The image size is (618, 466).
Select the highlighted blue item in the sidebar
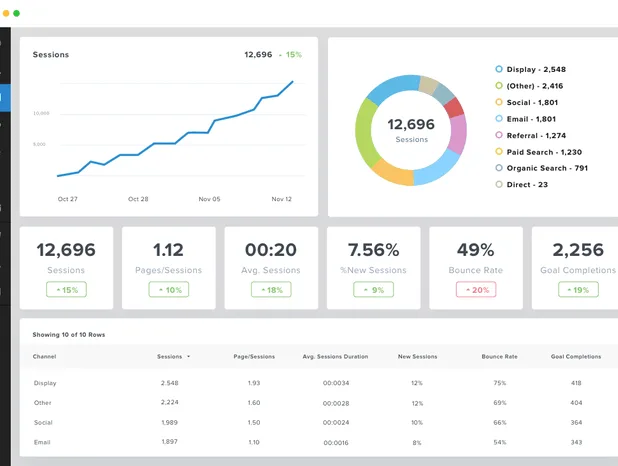(x=5, y=98)
